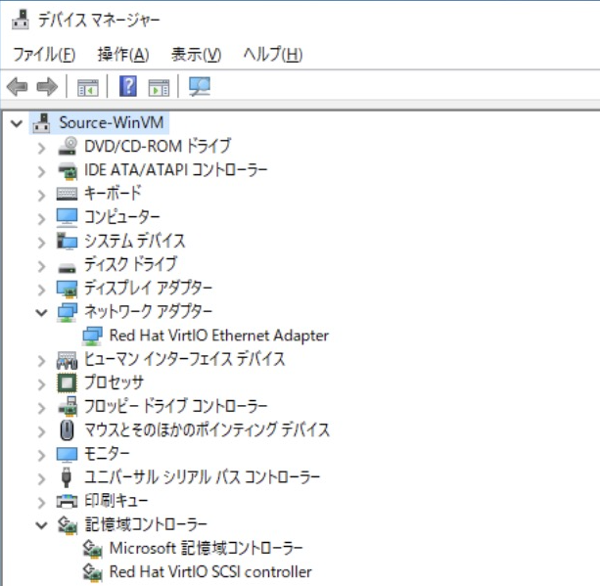Open the 操作(A) menu
Viewport: 600px width, 586px height.
[x=123, y=54]
